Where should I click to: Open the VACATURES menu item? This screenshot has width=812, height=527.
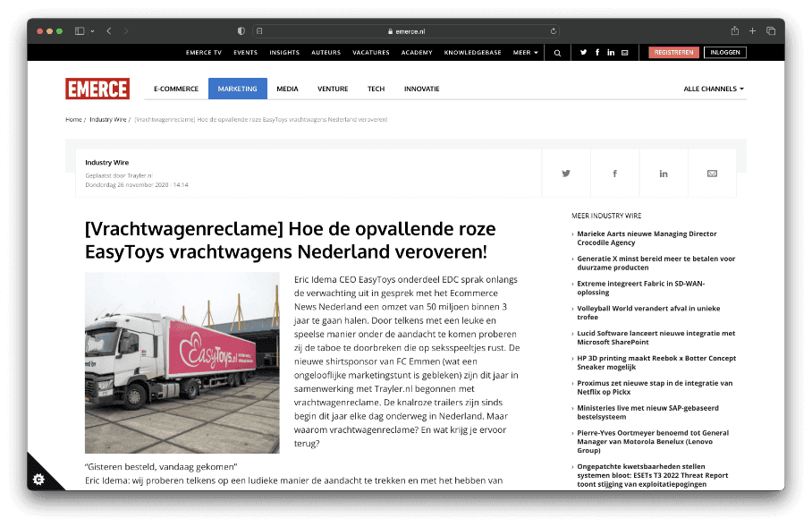[x=371, y=52]
